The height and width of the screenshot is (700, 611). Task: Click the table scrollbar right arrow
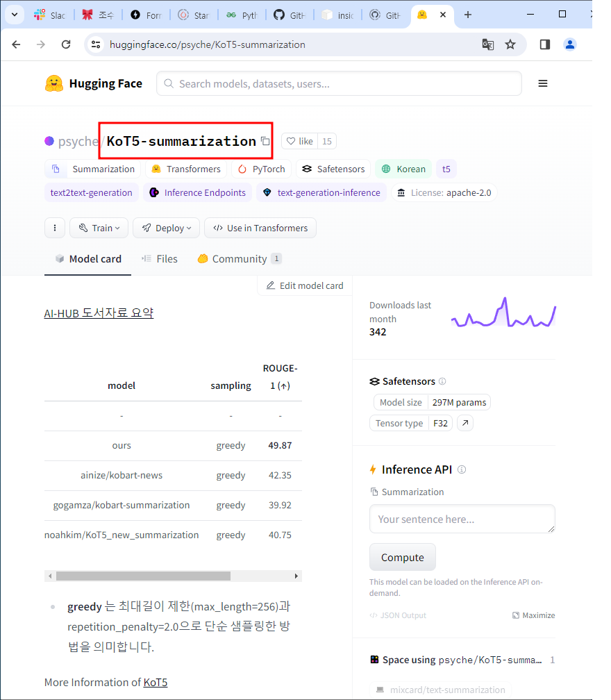(x=296, y=576)
